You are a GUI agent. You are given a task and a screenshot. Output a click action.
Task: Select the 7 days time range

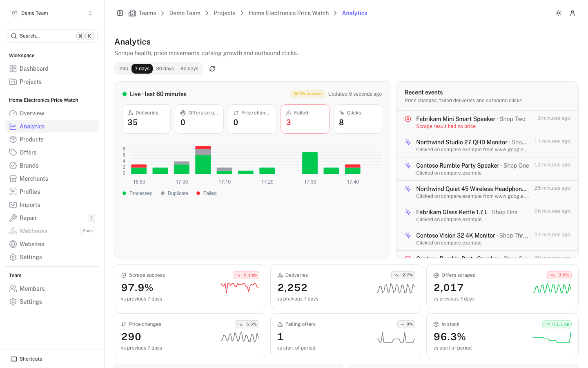142,69
